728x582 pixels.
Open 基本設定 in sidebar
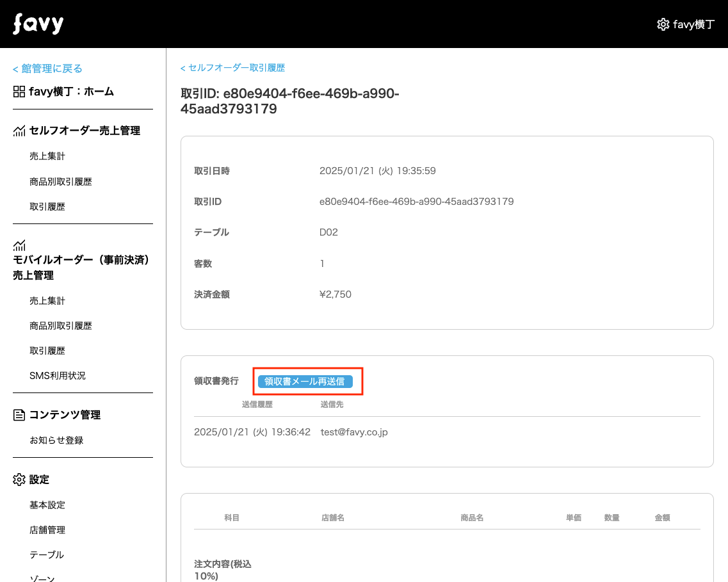(47, 505)
